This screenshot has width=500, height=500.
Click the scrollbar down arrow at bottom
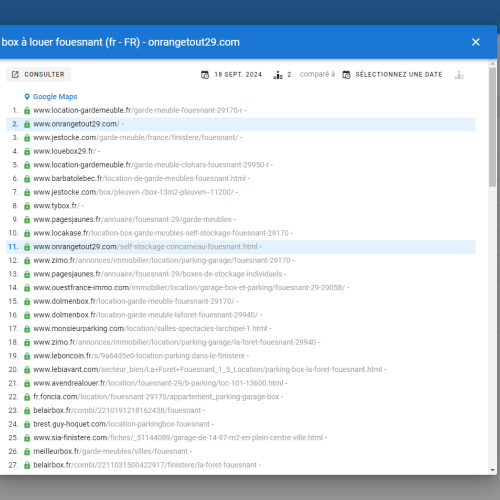tap(493, 470)
